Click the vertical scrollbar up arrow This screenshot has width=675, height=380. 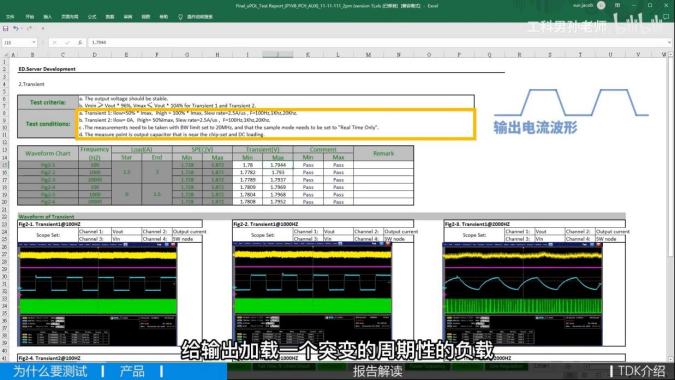(x=671, y=55)
